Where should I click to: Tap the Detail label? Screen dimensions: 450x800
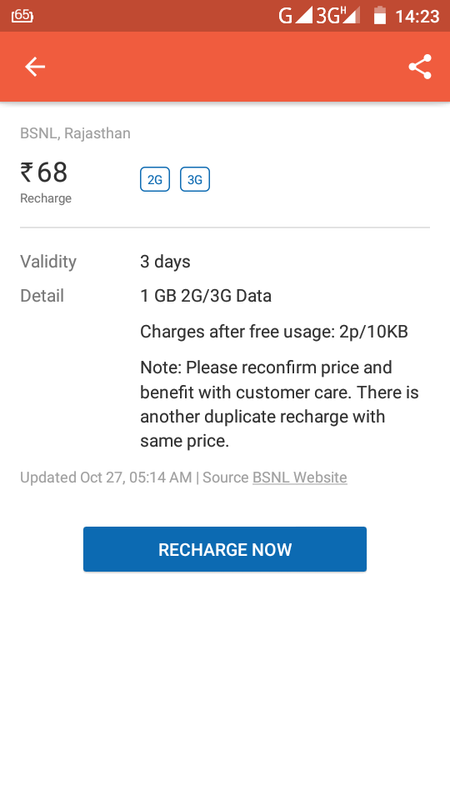pyautogui.click(x=42, y=296)
